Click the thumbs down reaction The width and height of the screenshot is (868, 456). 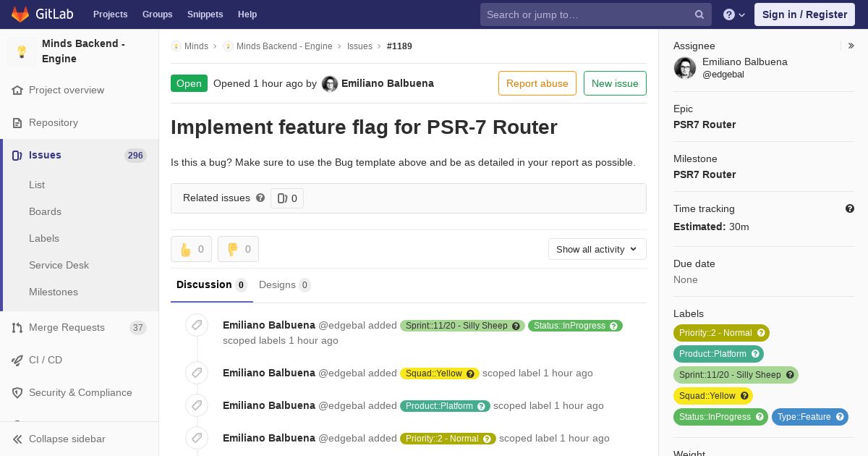pyautogui.click(x=238, y=249)
